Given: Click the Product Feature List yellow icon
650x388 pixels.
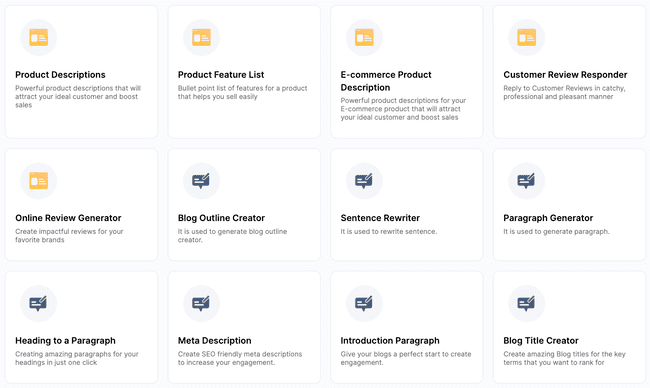Looking at the screenshot, I should 201,38.
